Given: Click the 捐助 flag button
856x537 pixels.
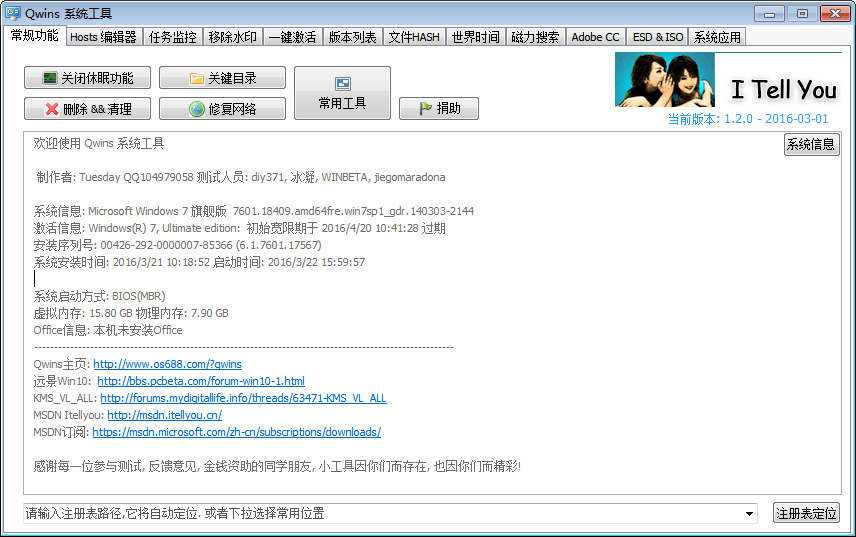Looking at the screenshot, I should point(439,109).
